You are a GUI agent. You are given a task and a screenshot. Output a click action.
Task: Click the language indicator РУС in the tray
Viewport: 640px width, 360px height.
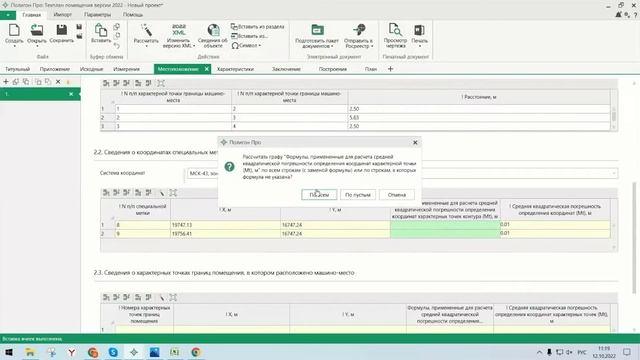click(x=582, y=352)
